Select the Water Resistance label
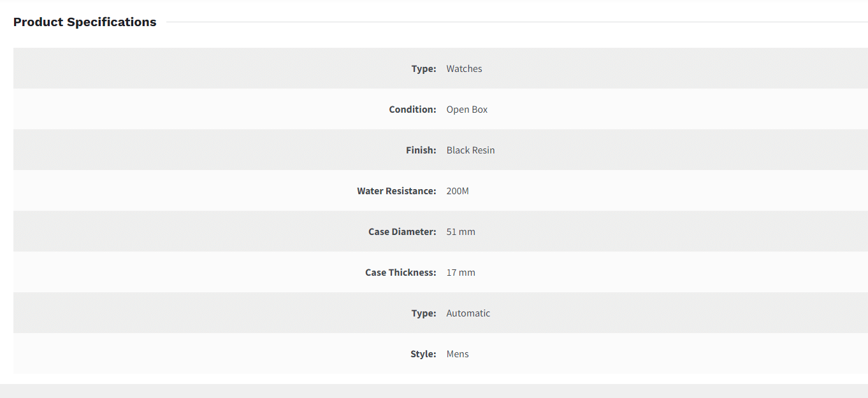Image resolution: width=868 pixels, height=398 pixels. (396, 191)
